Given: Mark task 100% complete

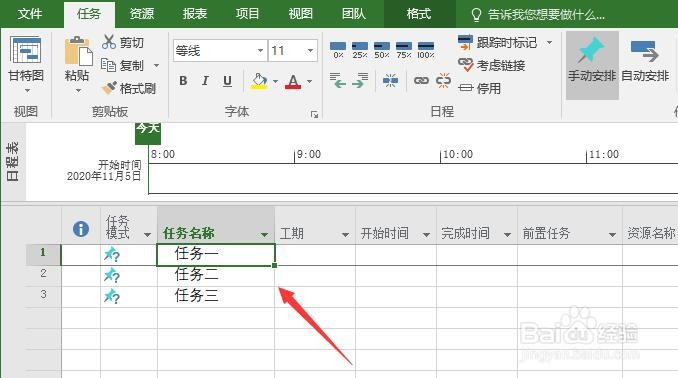Looking at the screenshot, I should 426,50.
